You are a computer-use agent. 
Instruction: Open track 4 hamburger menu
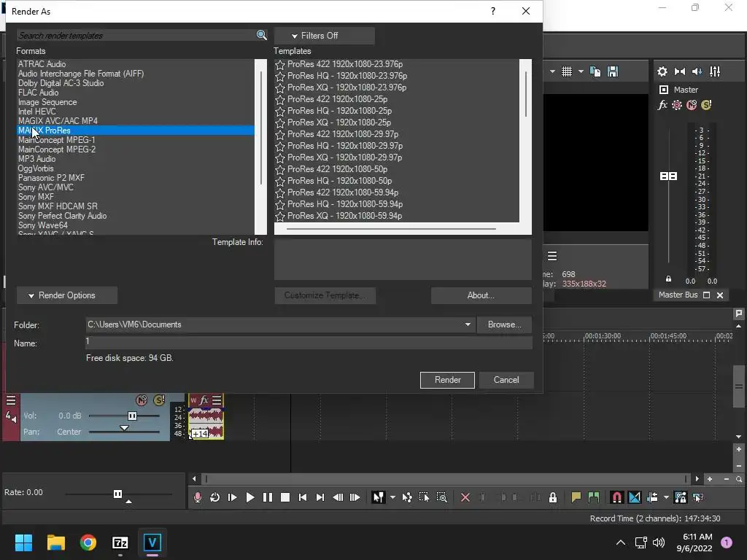coord(11,400)
